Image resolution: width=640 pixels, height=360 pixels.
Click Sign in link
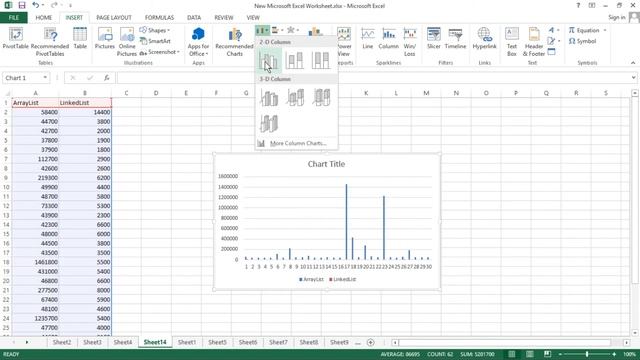(x=617, y=17)
